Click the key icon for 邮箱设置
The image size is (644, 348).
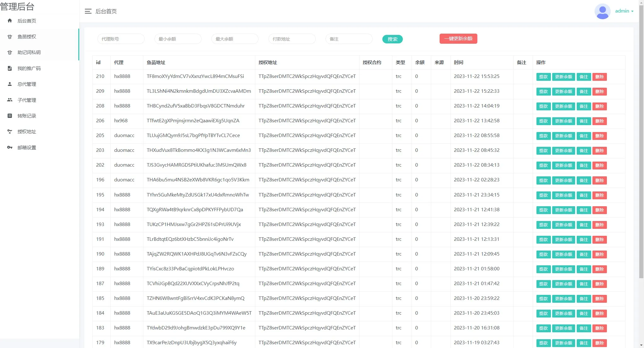coord(10,147)
